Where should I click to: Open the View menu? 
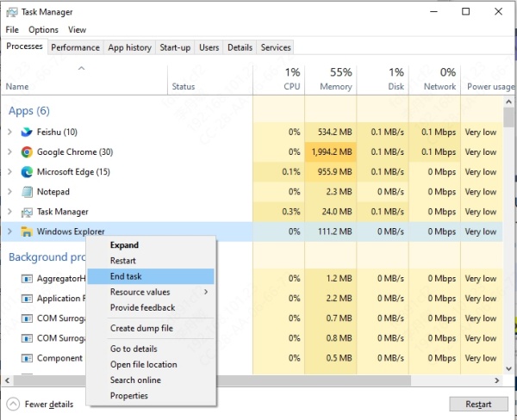[78, 29]
